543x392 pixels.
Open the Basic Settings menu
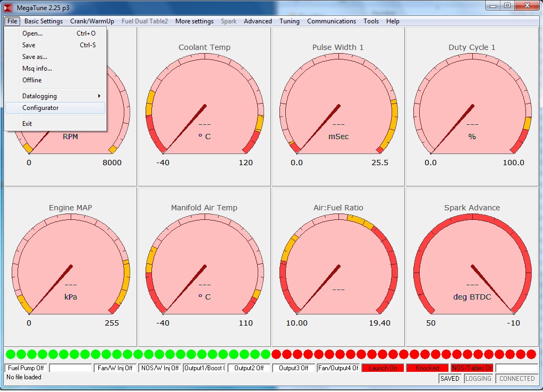click(44, 21)
